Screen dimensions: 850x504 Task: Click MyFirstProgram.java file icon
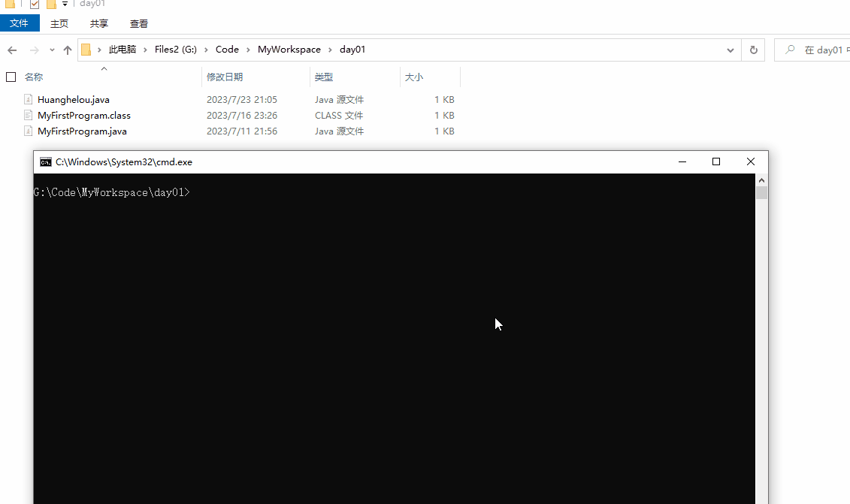tap(29, 131)
